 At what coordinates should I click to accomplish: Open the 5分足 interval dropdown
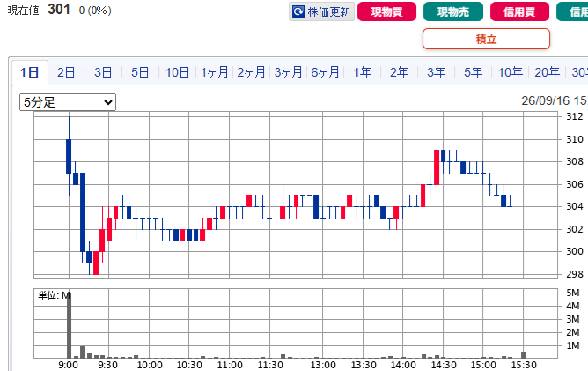click(x=68, y=102)
